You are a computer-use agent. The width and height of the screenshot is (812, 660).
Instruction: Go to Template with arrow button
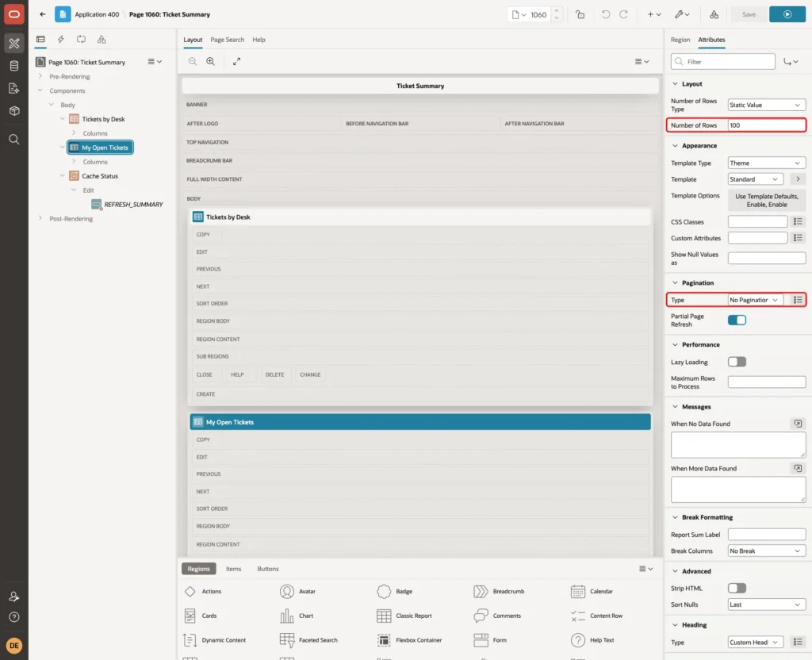798,179
